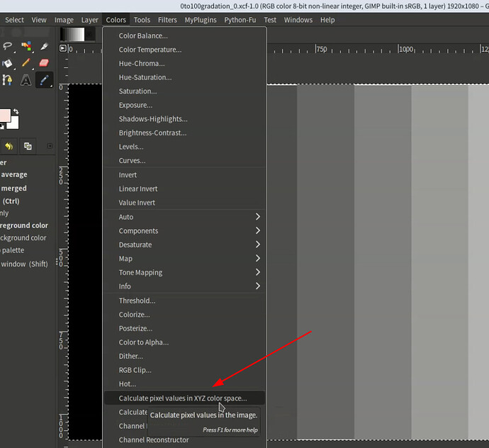Choose Hue-Saturation... menu entry
The image size is (489, 448).
(x=185, y=77)
